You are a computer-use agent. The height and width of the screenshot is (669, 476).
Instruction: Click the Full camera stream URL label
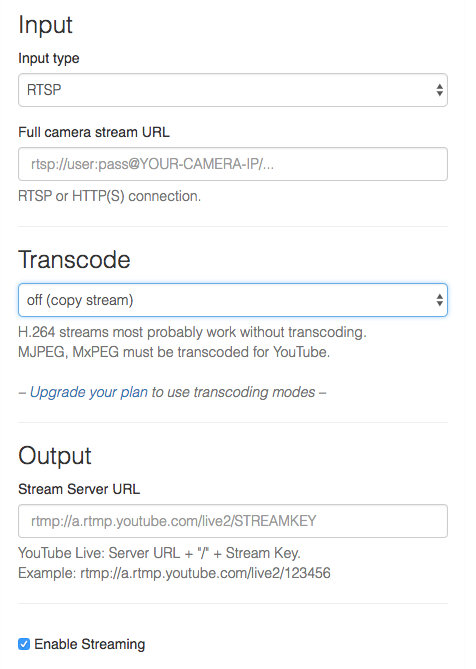coord(94,132)
